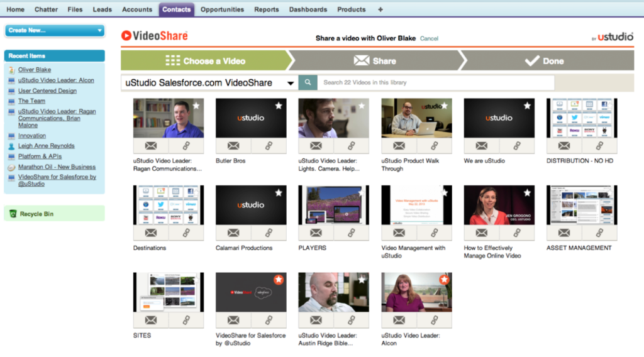This screenshot has width=644, height=357.
Task: Toggle star on How to Effectively Manage video
Action: pos(527,193)
